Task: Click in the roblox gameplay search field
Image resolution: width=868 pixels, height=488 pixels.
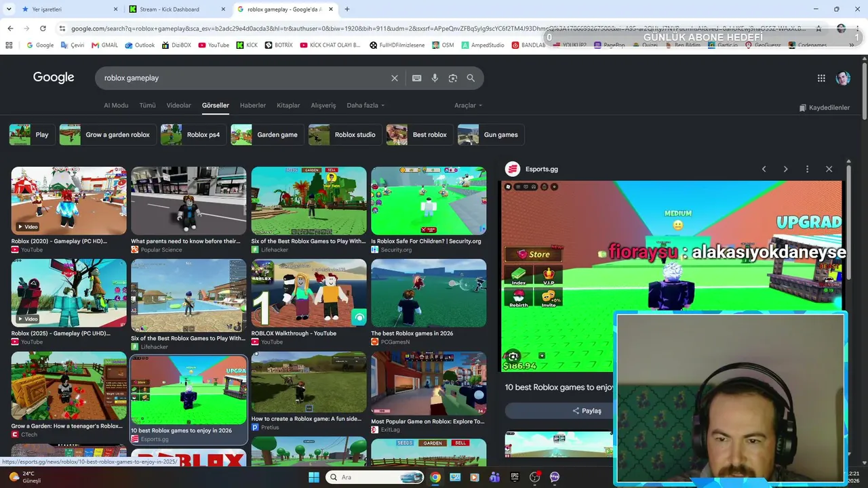Action: point(244,78)
